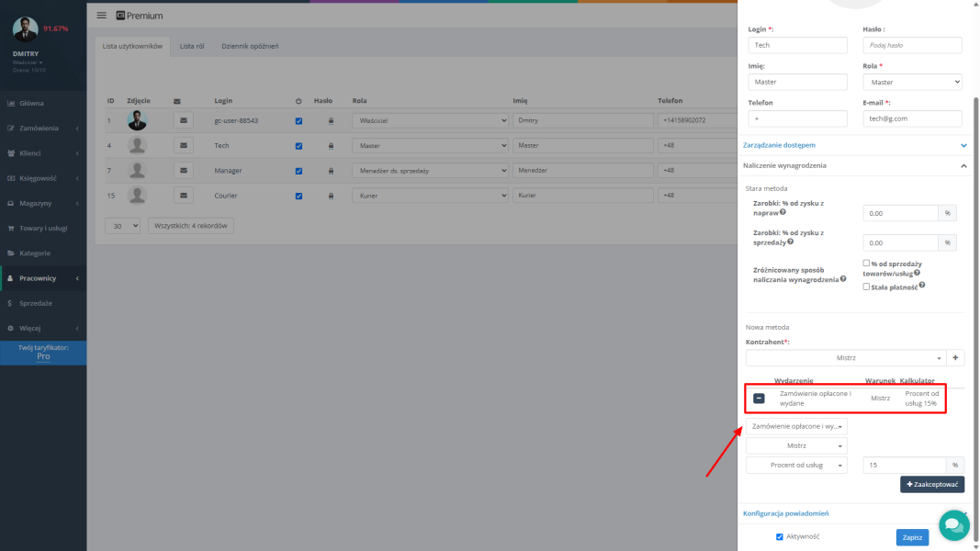The image size is (980, 551).
Task: Click Dmitry's avatar photo in user list
Action: click(137, 120)
